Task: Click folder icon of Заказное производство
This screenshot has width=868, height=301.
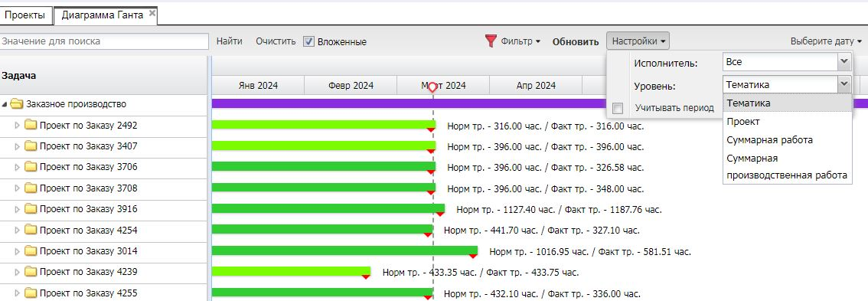Action: pyautogui.click(x=17, y=104)
